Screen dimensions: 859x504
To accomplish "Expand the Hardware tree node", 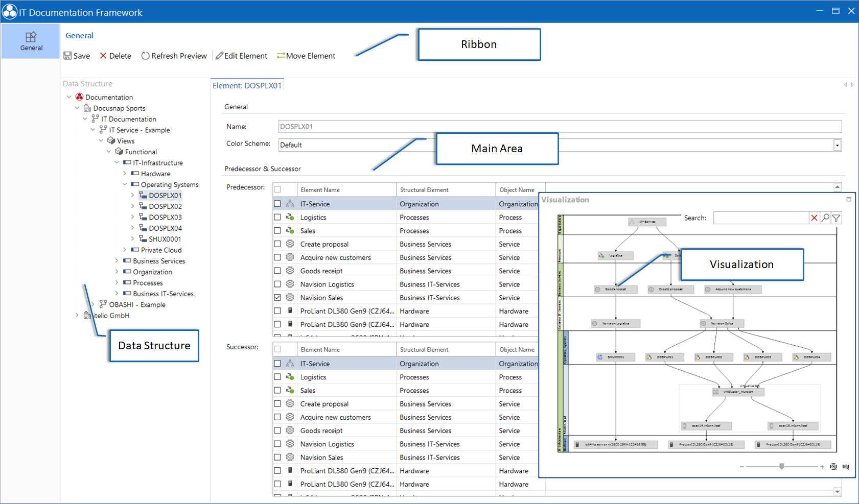I will (125, 174).
